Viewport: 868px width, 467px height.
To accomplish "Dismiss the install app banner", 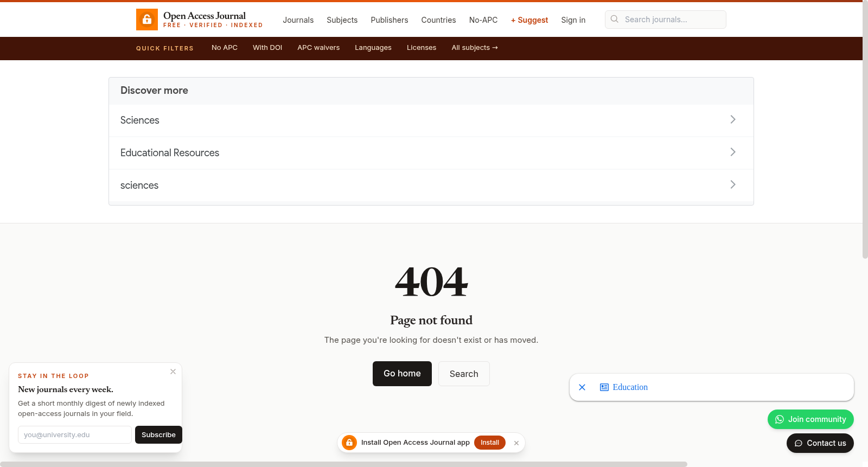I will click(x=516, y=443).
